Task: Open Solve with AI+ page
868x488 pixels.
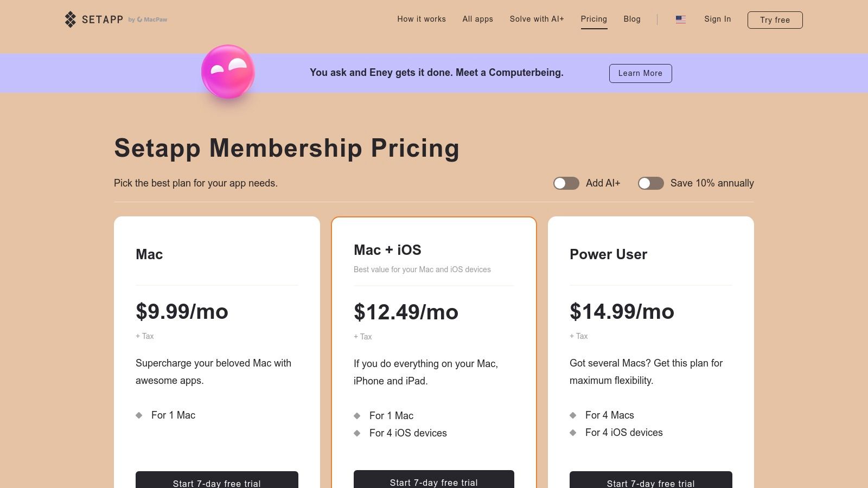Action: 537,19
